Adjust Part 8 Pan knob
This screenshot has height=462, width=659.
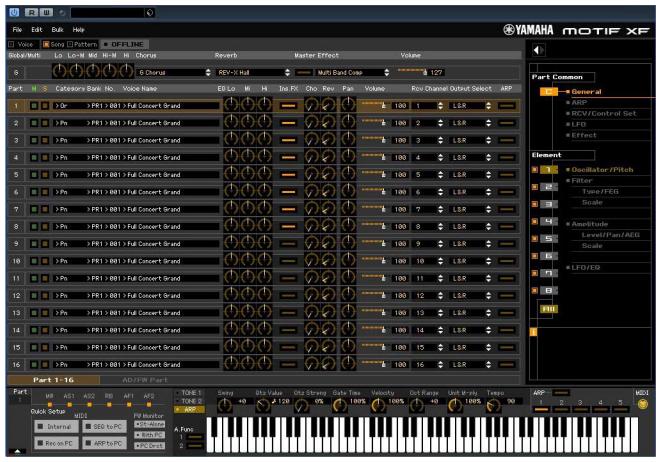348,226
